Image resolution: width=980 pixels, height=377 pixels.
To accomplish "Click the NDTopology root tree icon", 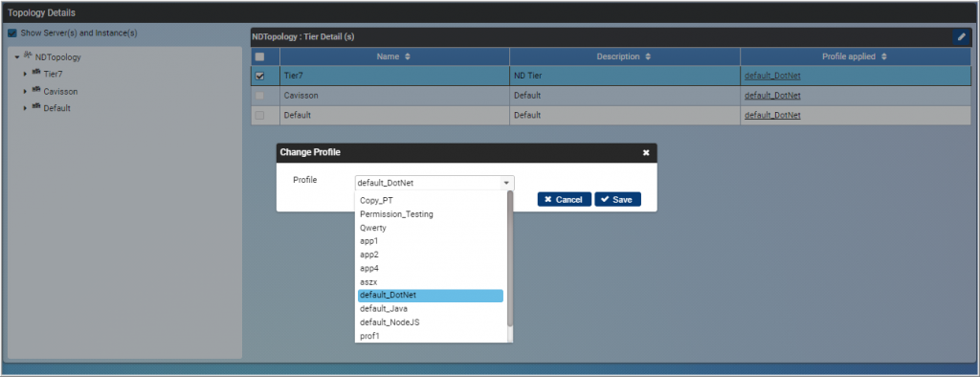I will click(28, 56).
